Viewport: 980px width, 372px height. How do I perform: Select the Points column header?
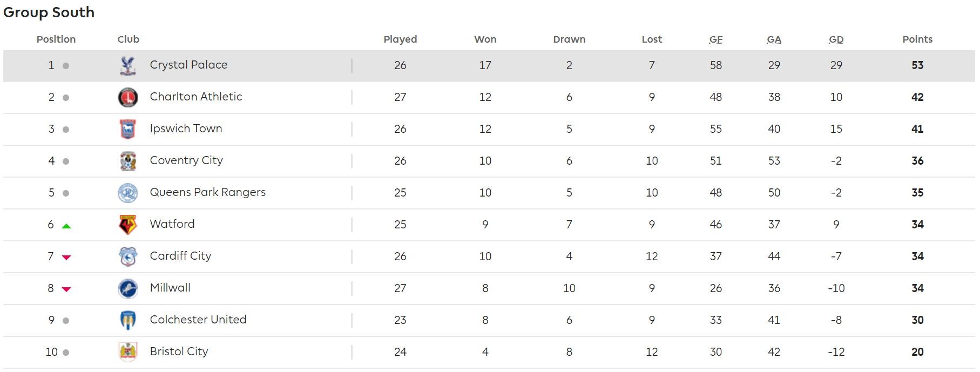pyautogui.click(x=917, y=39)
